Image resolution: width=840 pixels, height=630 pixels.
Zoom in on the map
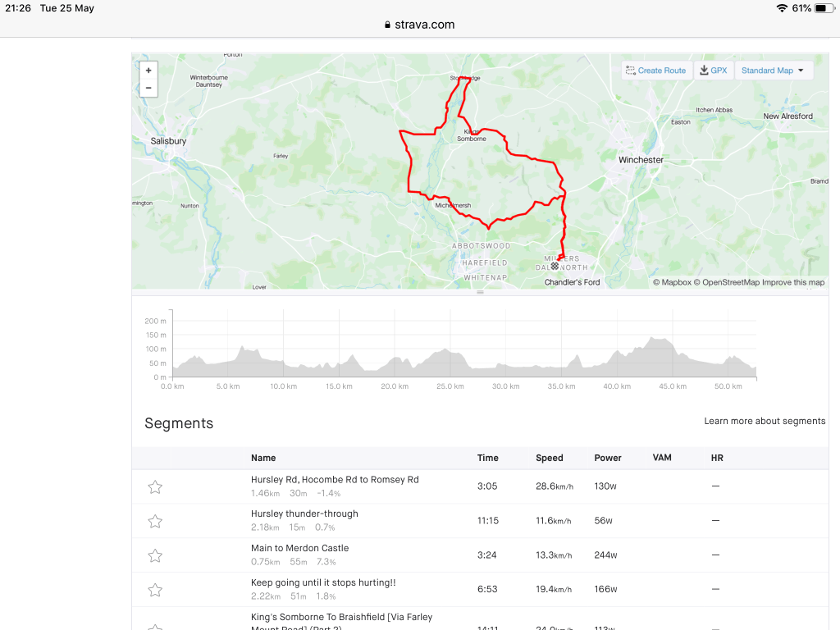pyautogui.click(x=148, y=71)
